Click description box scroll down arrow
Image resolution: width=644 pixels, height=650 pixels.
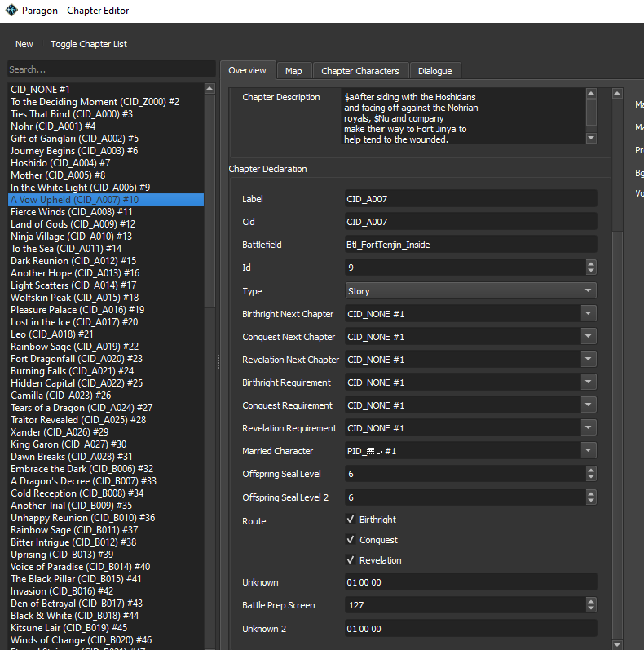pos(591,138)
